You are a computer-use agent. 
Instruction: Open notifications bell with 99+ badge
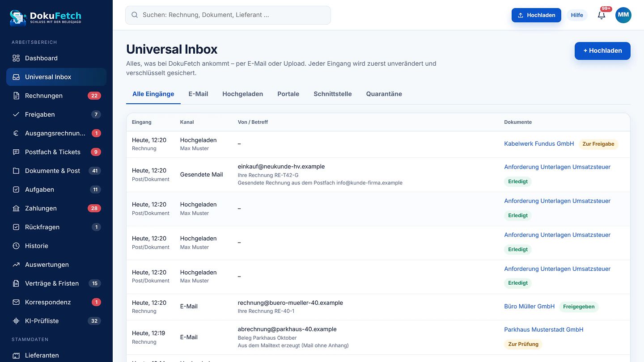tap(602, 15)
